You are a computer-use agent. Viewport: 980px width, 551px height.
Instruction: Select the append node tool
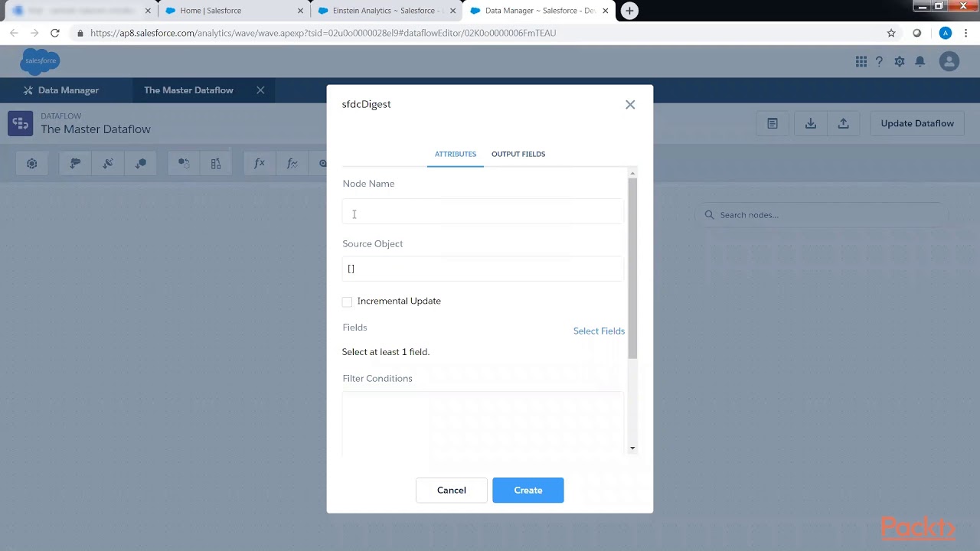tap(184, 163)
